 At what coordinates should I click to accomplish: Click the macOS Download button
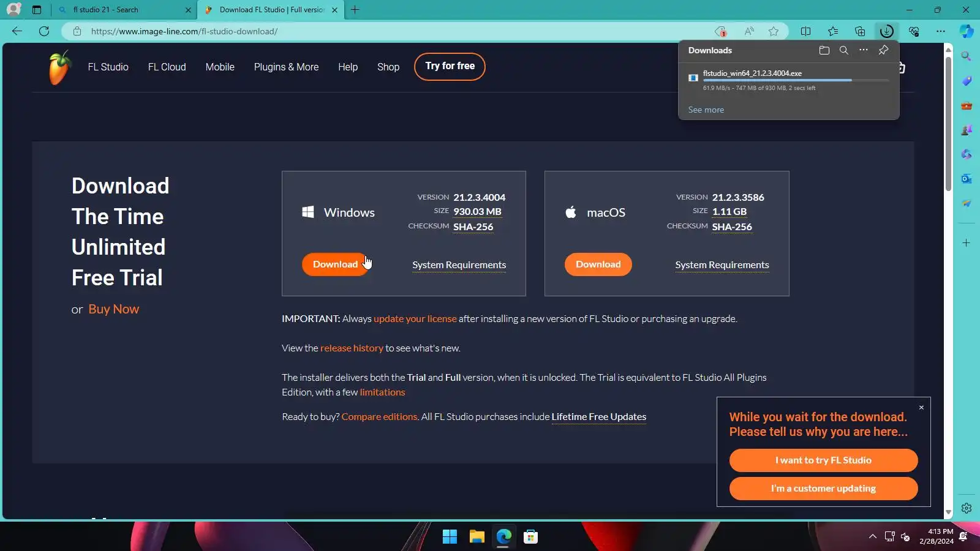coord(598,264)
